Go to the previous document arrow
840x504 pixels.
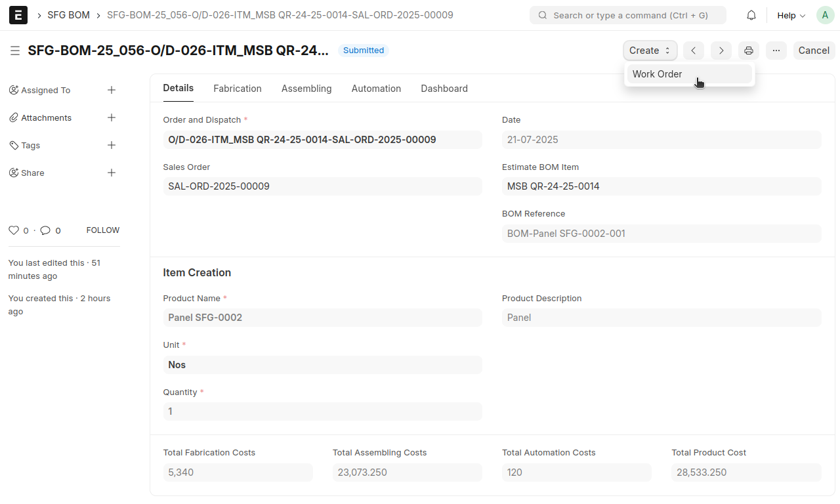pyautogui.click(x=694, y=51)
